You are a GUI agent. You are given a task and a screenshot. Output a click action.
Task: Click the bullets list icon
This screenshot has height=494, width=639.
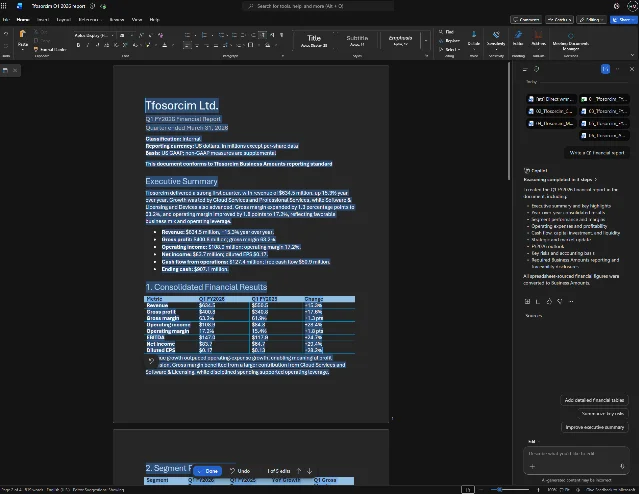coord(187,35)
